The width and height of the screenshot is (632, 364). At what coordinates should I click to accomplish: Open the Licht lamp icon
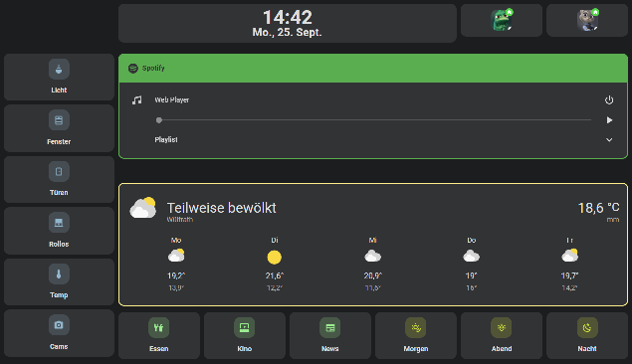pyautogui.click(x=59, y=69)
